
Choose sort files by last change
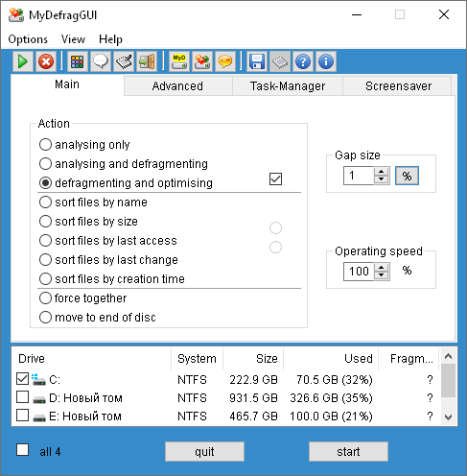pyautogui.click(x=108, y=260)
